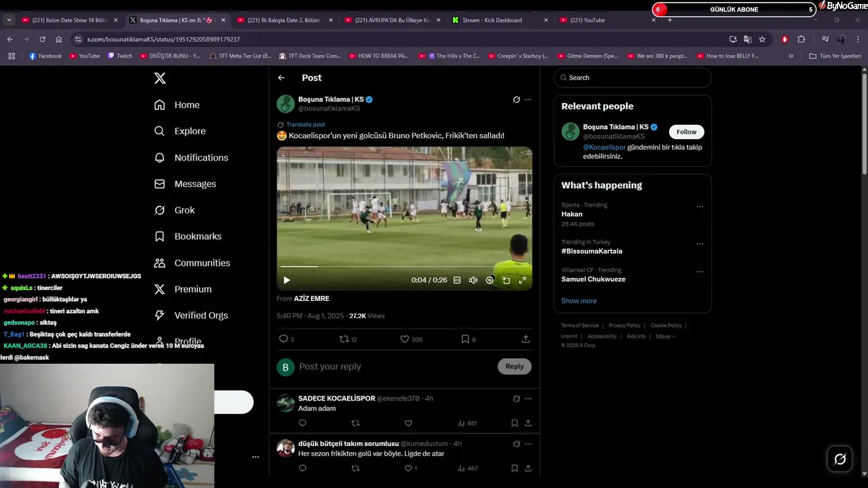Open trending topic Hakan
The height and width of the screenshot is (488, 868).
coord(572,214)
